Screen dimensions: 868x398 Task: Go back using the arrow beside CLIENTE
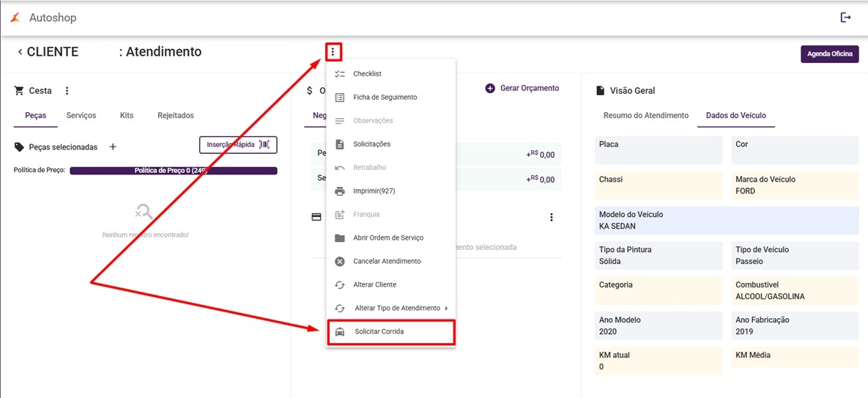(20, 52)
